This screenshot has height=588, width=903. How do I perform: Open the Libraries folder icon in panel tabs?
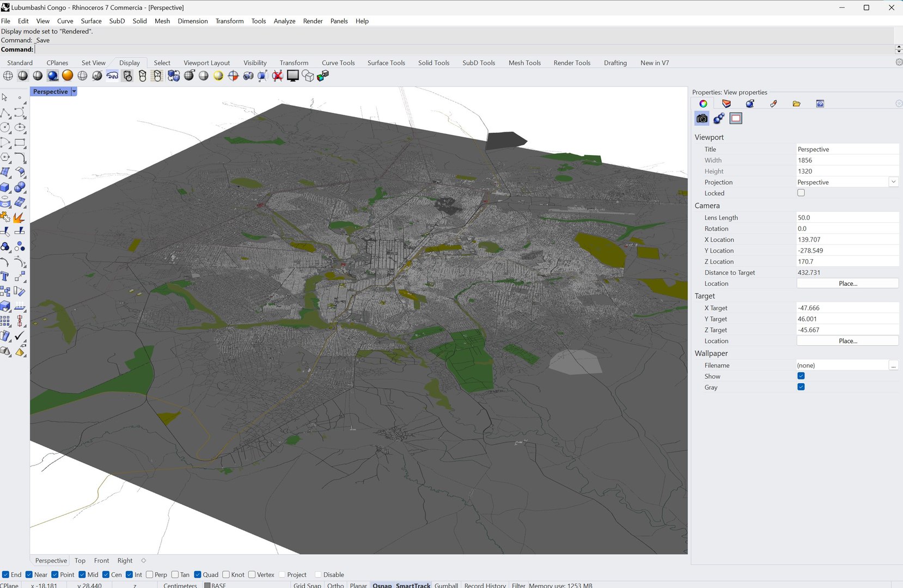796,103
